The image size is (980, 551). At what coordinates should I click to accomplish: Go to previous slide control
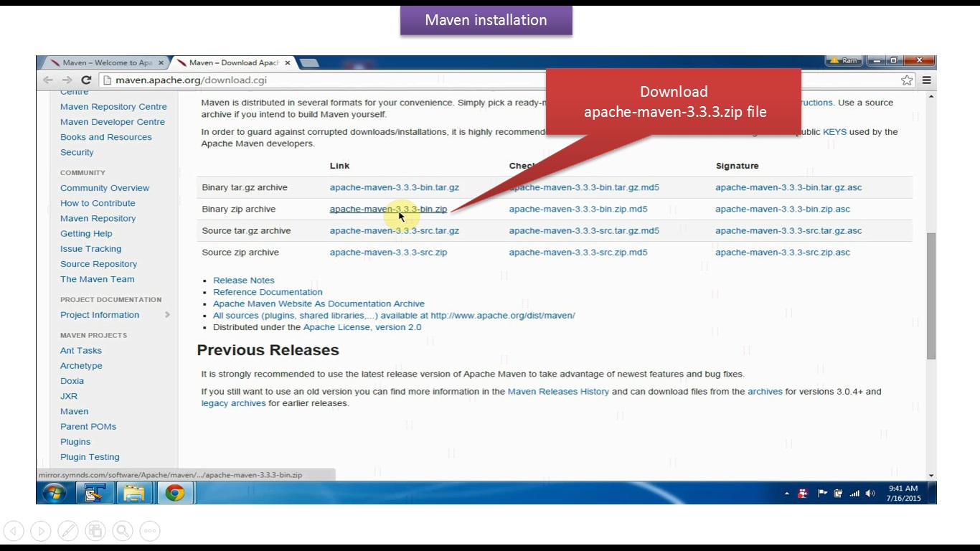tap(14, 531)
